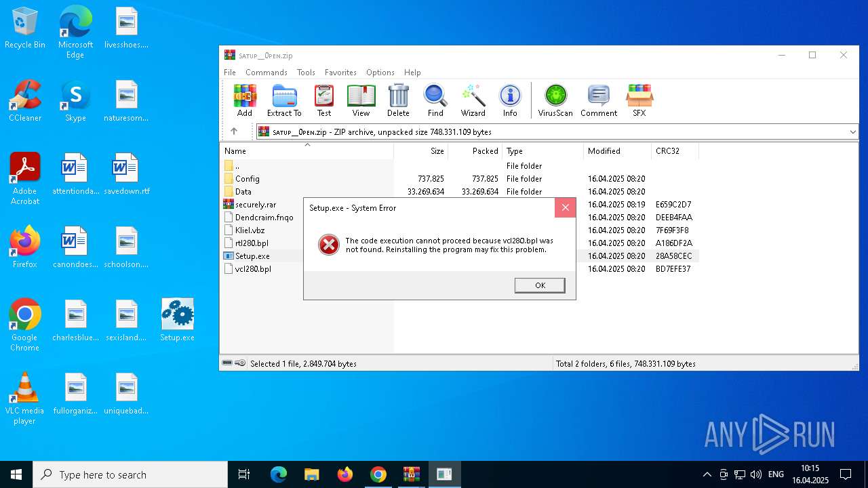The image size is (868, 488).
Task: Open Task View on the taskbar
Action: click(x=244, y=474)
